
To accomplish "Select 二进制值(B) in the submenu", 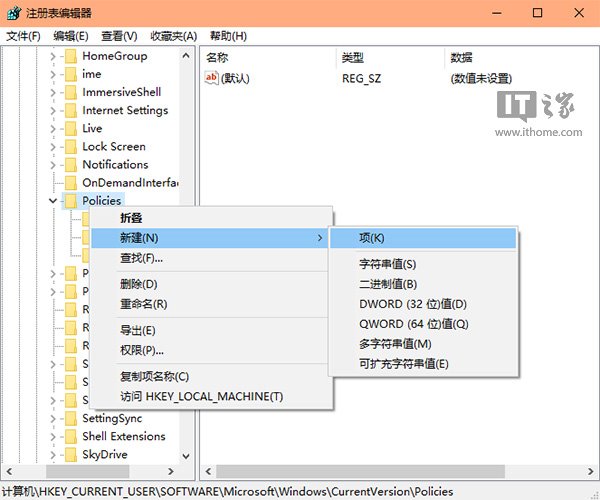I will [423, 284].
